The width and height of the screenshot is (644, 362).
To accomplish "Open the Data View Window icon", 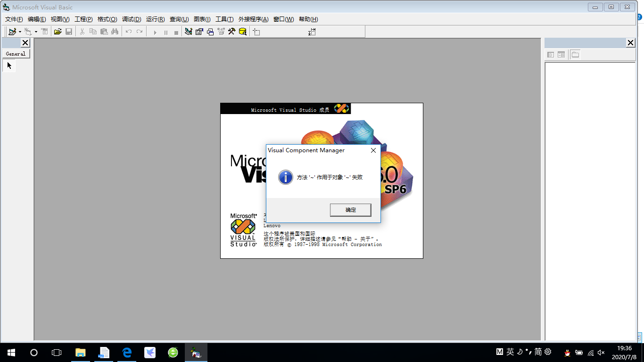I will tap(242, 32).
